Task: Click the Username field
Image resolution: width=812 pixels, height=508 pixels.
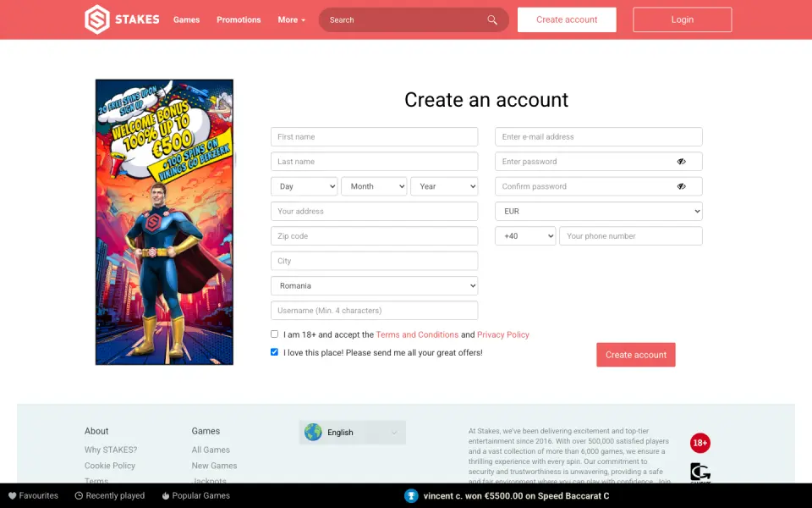Action: tap(375, 311)
